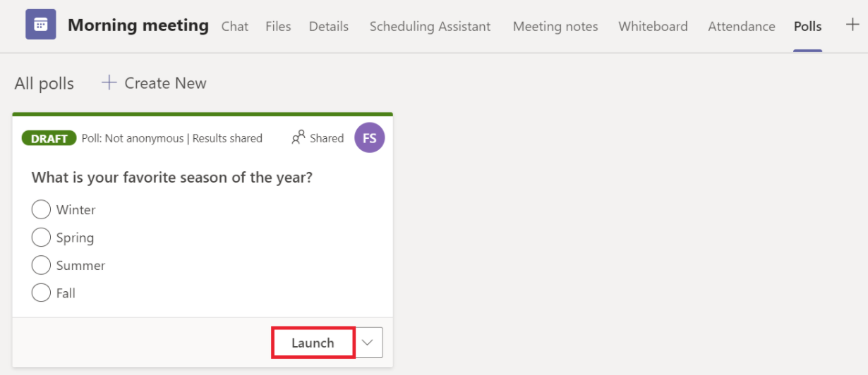
Task: Open the Details tab
Action: click(x=329, y=27)
